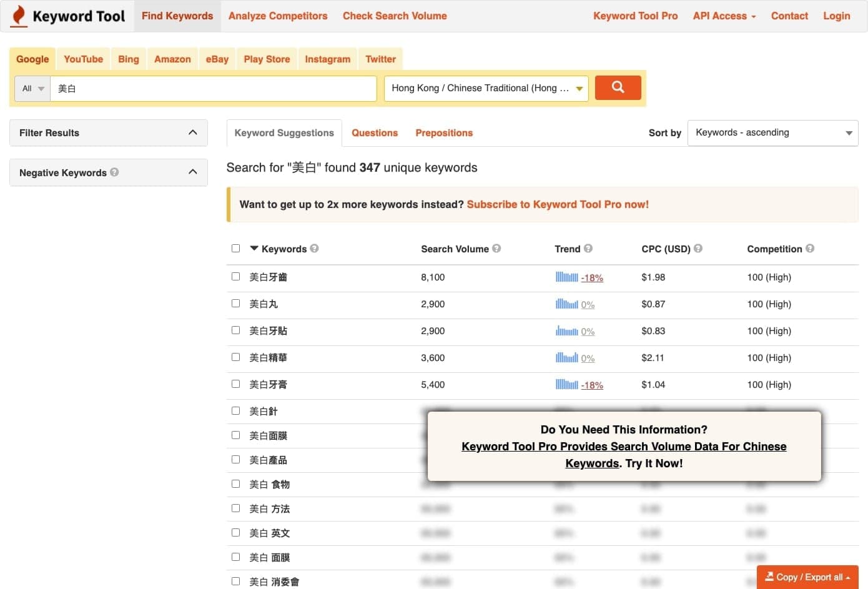
Task: Select the Keyword Suggestions tab
Action: pyautogui.click(x=284, y=133)
